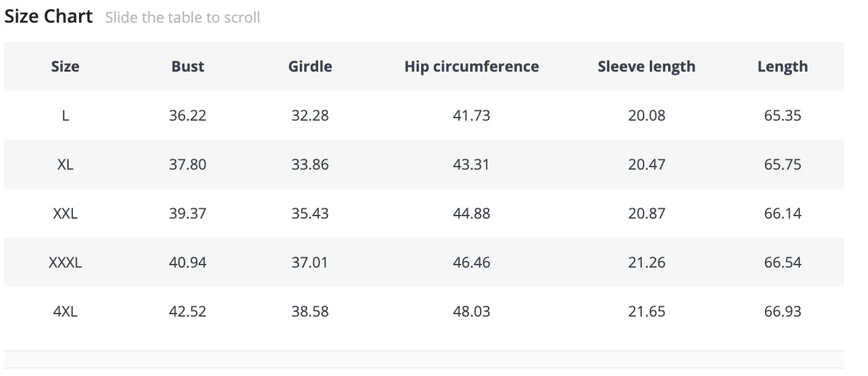Click the Size Chart heading

[48, 16]
